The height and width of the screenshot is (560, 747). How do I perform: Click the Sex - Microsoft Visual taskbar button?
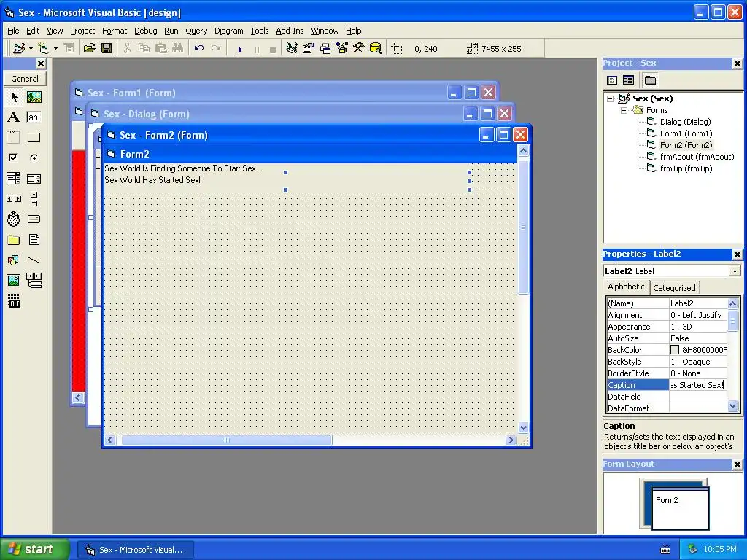coord(136,550)
